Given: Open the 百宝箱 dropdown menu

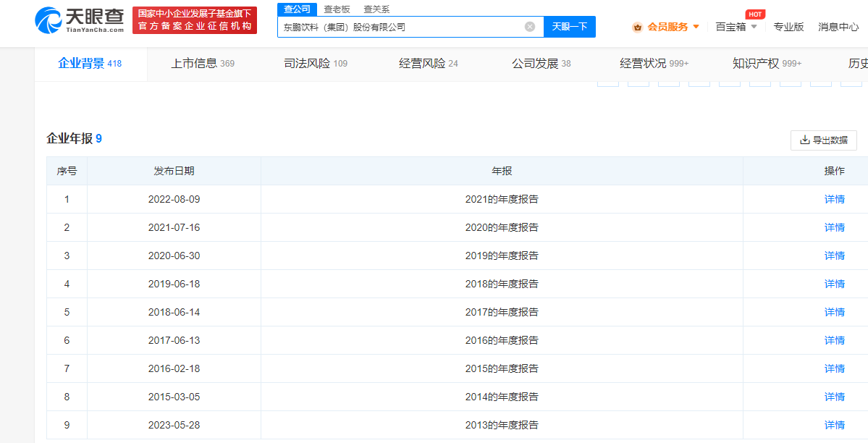Looking at the screenshot, I should (736, 27).
